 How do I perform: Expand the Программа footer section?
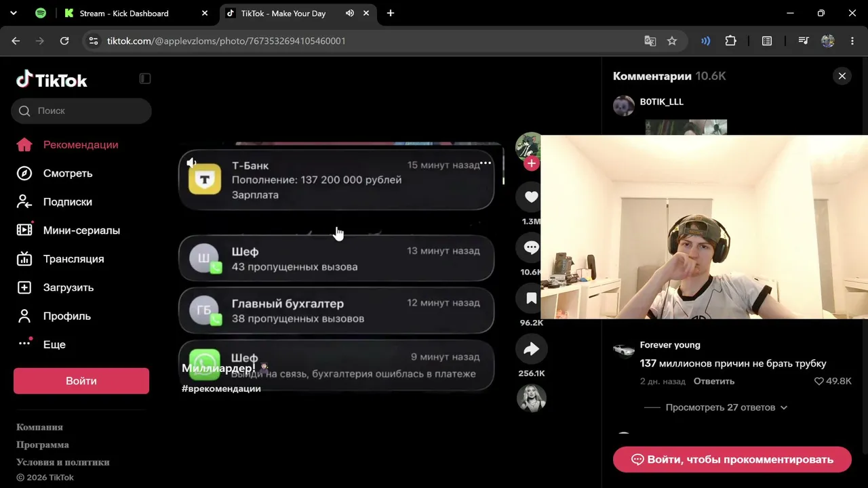pos(43,445)
